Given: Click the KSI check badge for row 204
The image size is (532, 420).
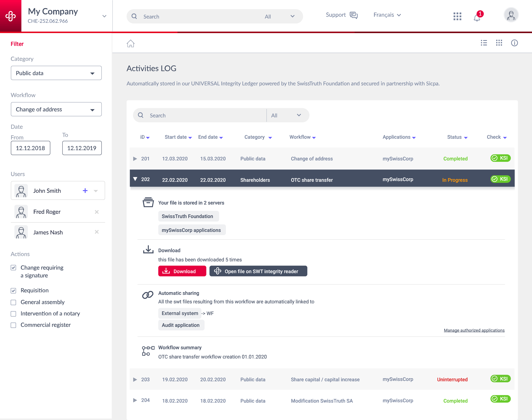Looking at the screenshot, I should [500, 399].
